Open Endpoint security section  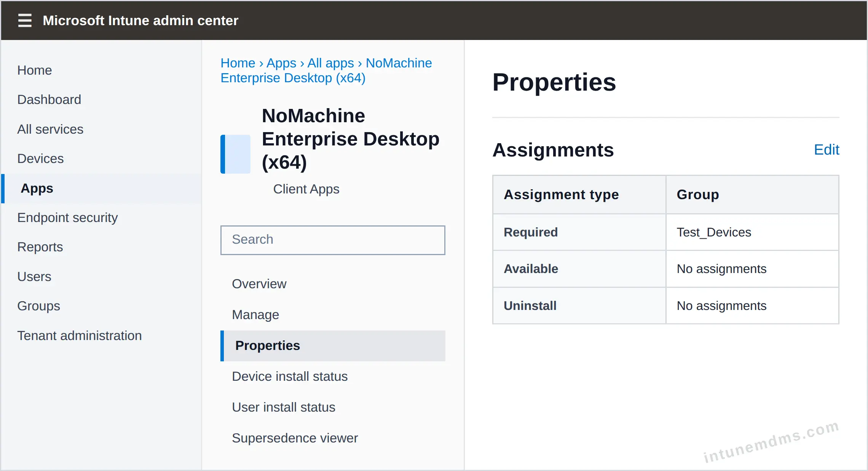(67, 217)
